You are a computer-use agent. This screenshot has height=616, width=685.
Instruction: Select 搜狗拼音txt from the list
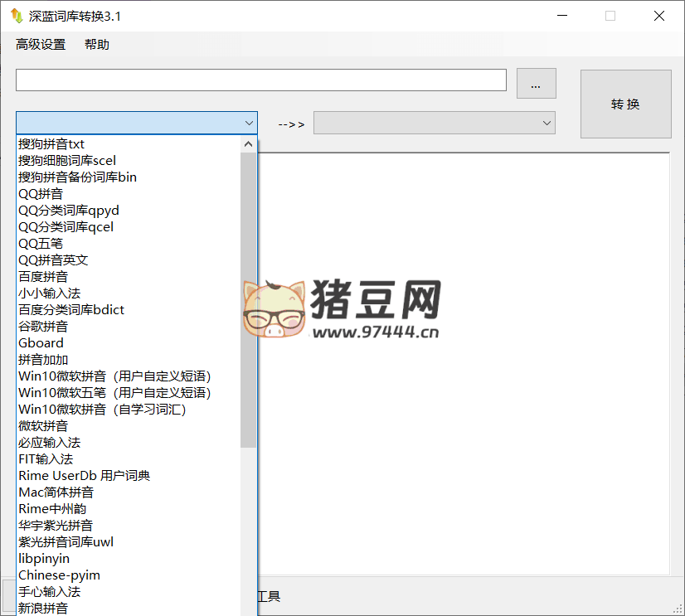(x=129, y=144)
